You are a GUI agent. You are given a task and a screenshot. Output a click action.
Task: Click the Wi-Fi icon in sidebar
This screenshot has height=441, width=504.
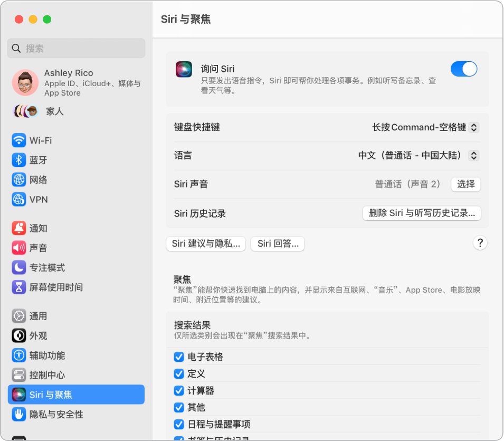tap(18, 140)
